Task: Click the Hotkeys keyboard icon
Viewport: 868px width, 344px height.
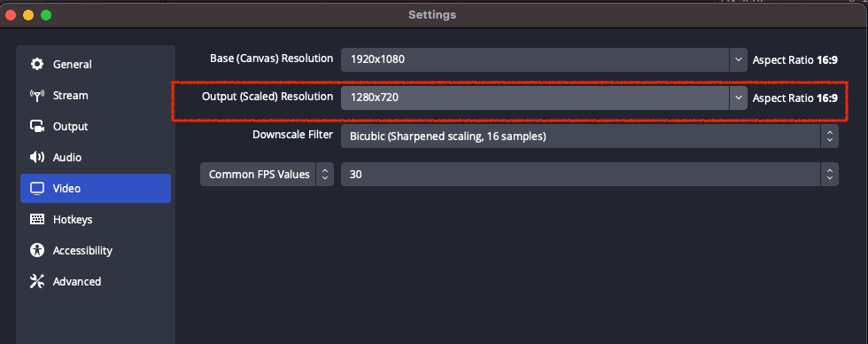Action: 37,219
